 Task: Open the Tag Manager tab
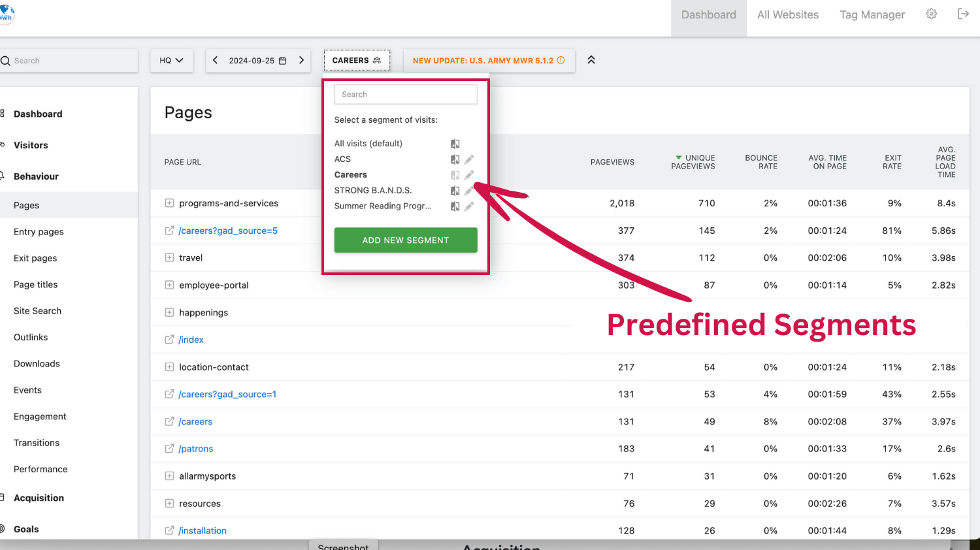tap(872, 15)
